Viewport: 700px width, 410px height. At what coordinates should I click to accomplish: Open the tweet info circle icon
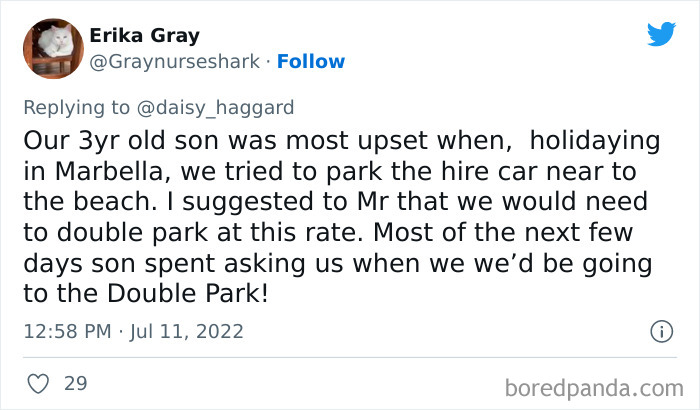pos(660,331)
